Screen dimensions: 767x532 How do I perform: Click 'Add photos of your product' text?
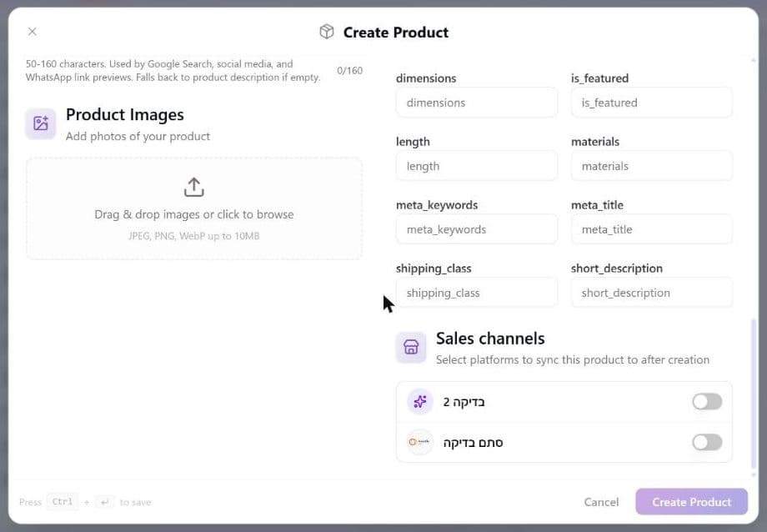[x=138, y=137]
